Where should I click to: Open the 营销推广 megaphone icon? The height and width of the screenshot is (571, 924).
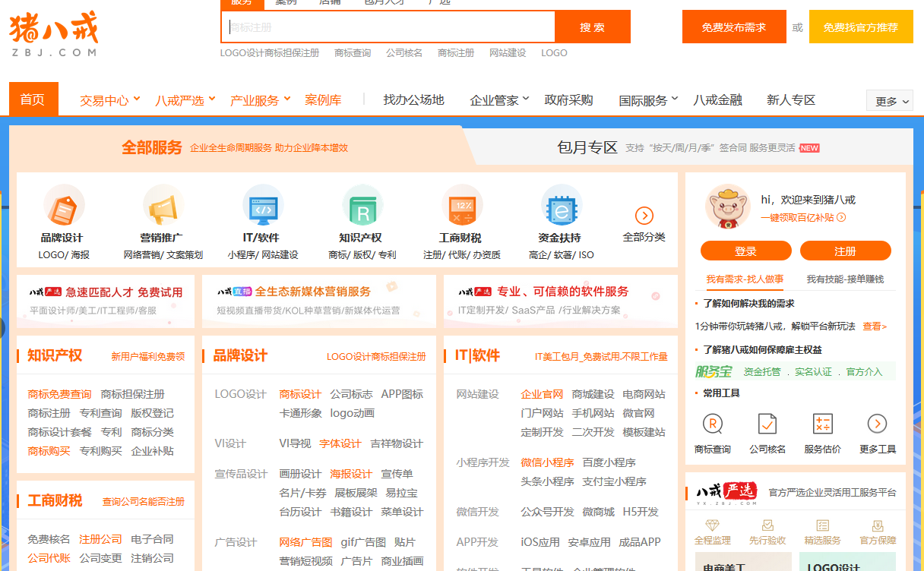click(163, 205)
